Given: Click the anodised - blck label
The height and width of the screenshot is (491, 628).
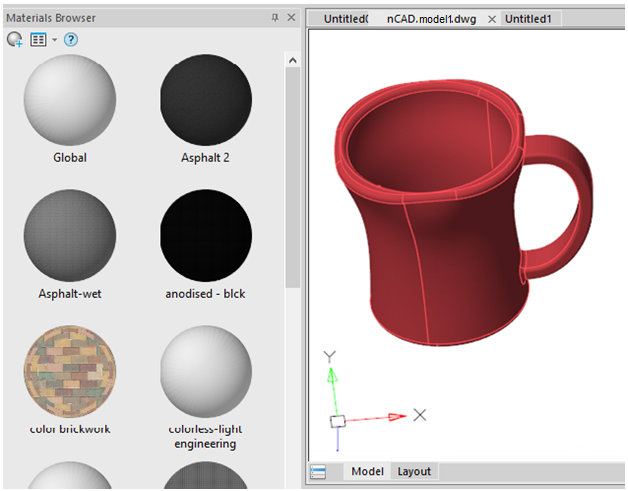Looking at the screenshot, I should point(205,294).
